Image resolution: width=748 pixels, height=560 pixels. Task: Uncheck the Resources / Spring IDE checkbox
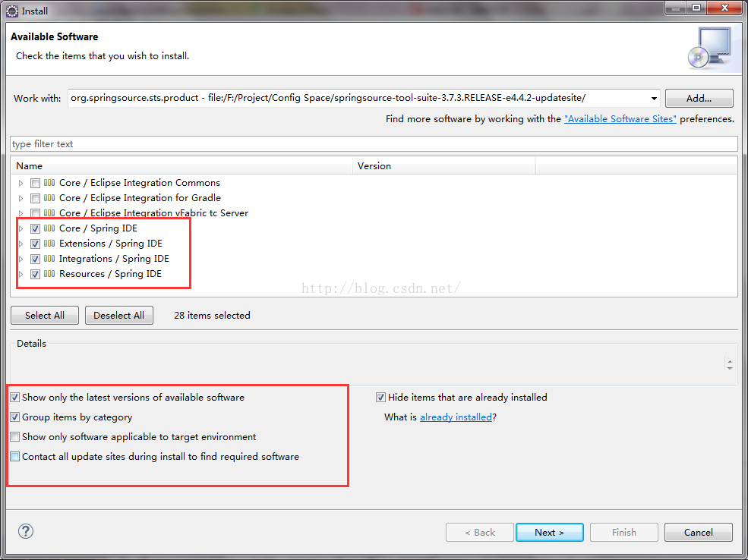coord(35,275)
